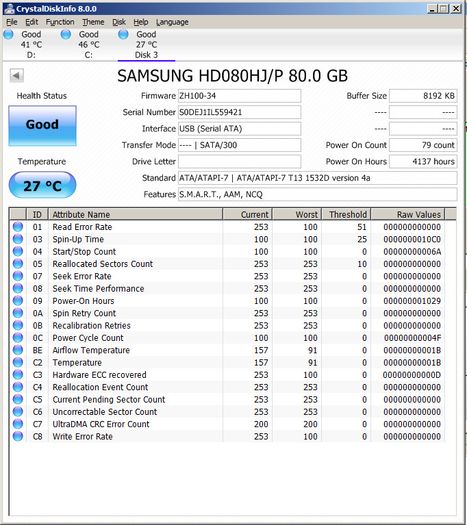Select the Power-On Hours attribute row
Image resolution: width=467 pixels, height=525 pixels.
click(227, 301)
